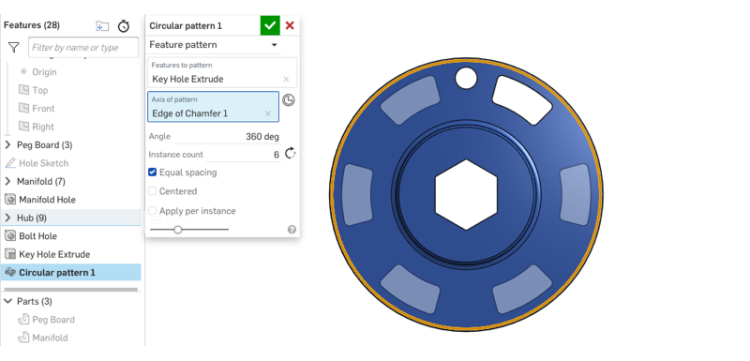
Task: Select the Top plane
Action: point(40,90)
